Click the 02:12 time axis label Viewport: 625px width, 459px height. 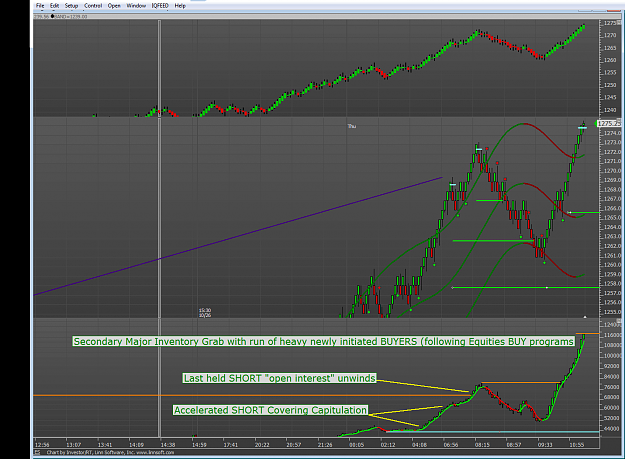(388, 445)
